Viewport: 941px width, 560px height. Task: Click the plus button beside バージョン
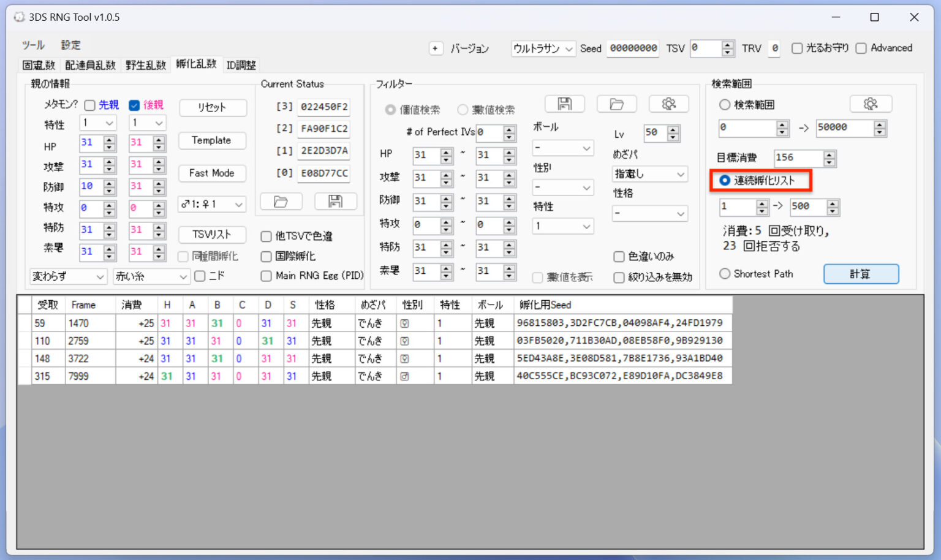[x=436, y=48]
